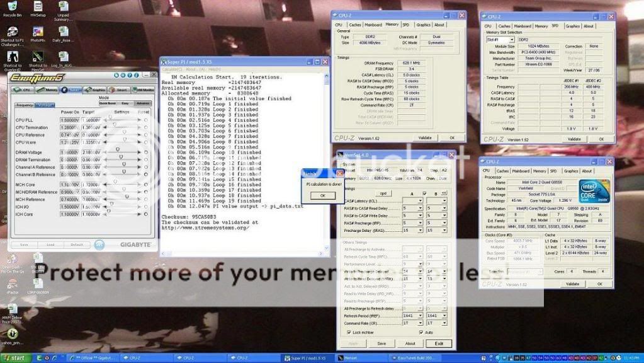This screenshot has width=644, height=363.
Task: Click Validate in the CPU-Z processor window
Action: tap(572, 284)
